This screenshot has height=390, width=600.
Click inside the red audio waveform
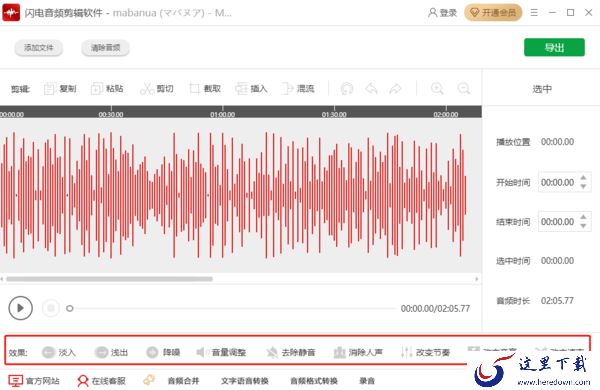(233, 195)
